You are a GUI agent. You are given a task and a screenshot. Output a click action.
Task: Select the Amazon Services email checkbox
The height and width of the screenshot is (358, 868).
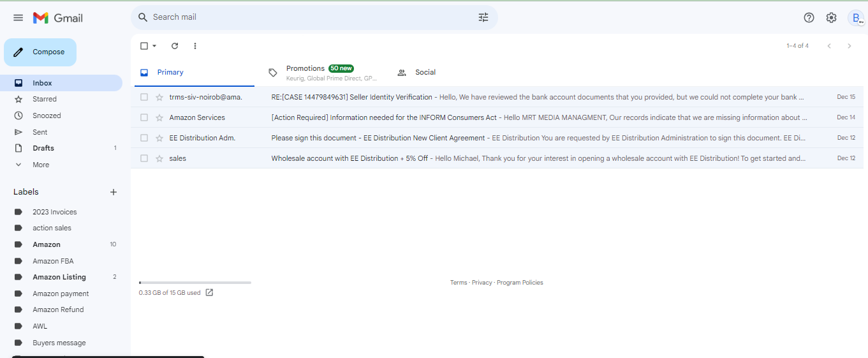[x=144, y=117]
